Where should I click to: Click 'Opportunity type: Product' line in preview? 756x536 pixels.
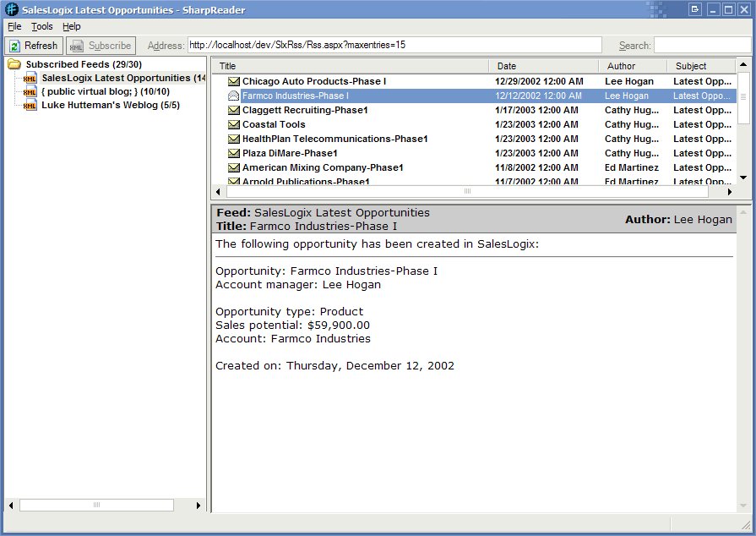tap(289, 312)
